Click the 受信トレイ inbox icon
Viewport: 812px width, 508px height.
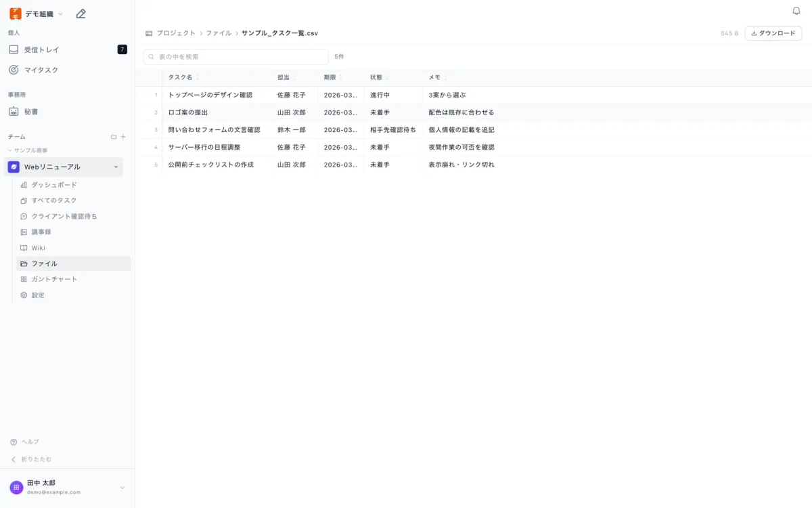(x=14, y=49)
